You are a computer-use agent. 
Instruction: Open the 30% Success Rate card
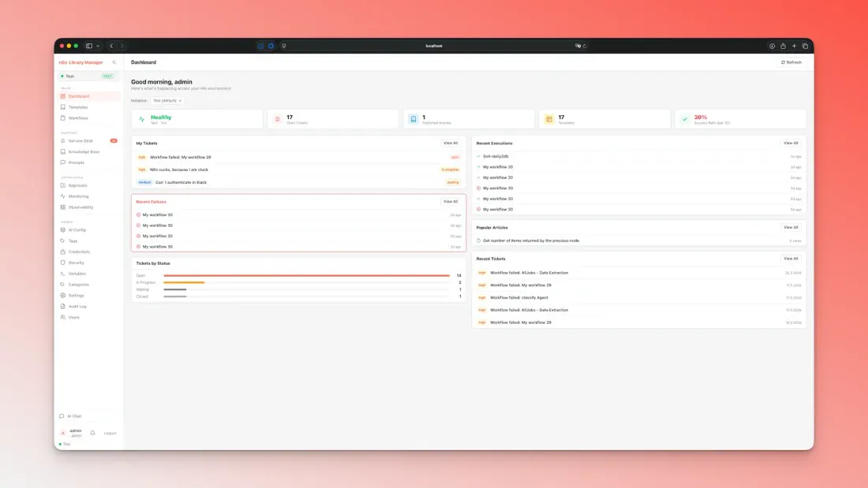740,119
